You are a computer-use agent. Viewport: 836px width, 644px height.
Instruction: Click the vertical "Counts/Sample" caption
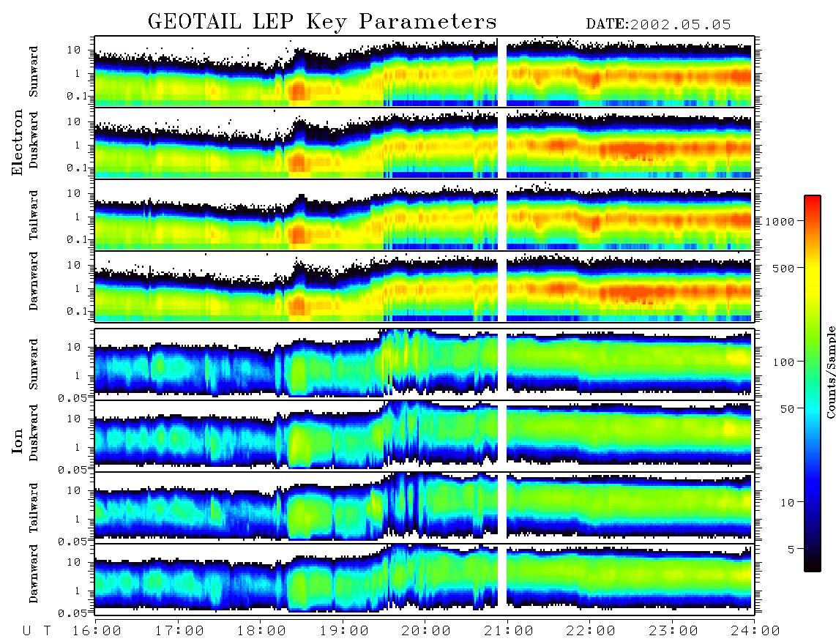tap(830, 372)
